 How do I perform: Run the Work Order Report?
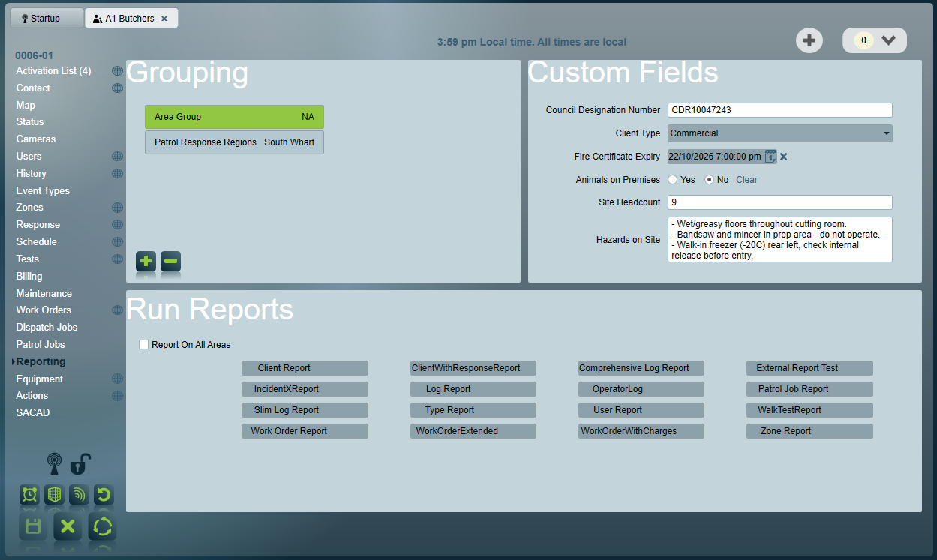coord(305,431)
